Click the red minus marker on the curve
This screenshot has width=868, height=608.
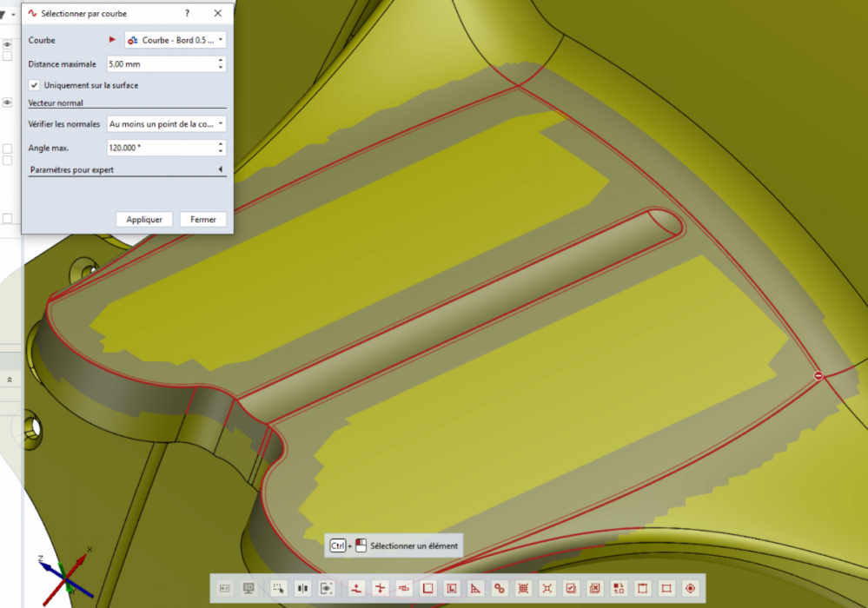(x=818, y=375)
